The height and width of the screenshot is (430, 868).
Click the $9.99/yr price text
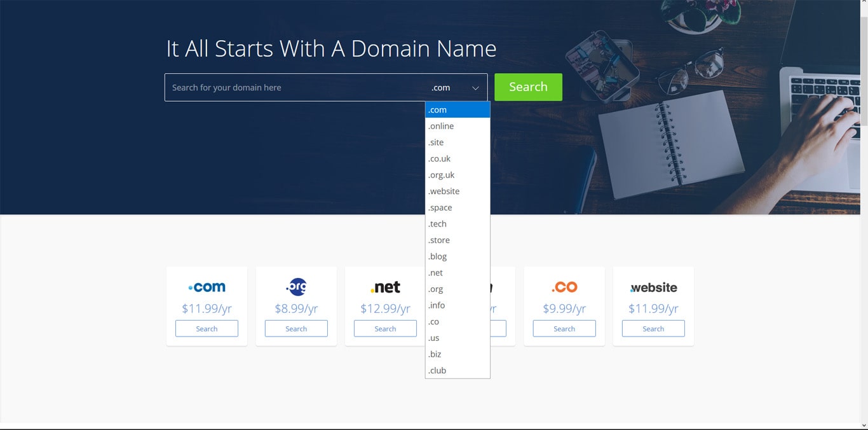(x=564, y=309)
